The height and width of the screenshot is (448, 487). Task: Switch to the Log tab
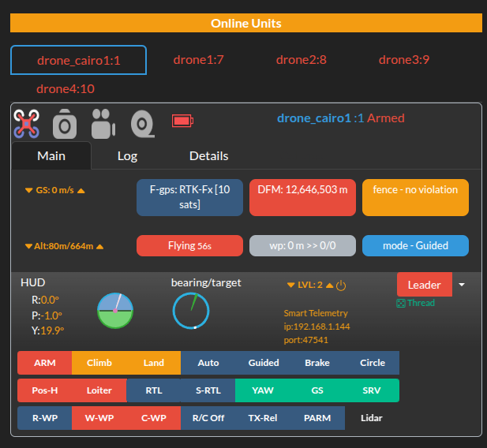127,156
